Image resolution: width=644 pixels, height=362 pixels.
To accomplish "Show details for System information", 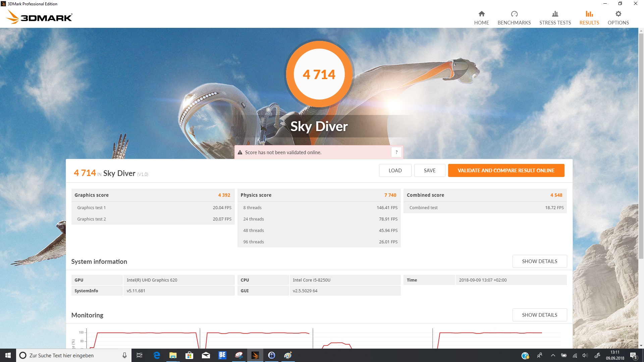I will tap(539, 261).
